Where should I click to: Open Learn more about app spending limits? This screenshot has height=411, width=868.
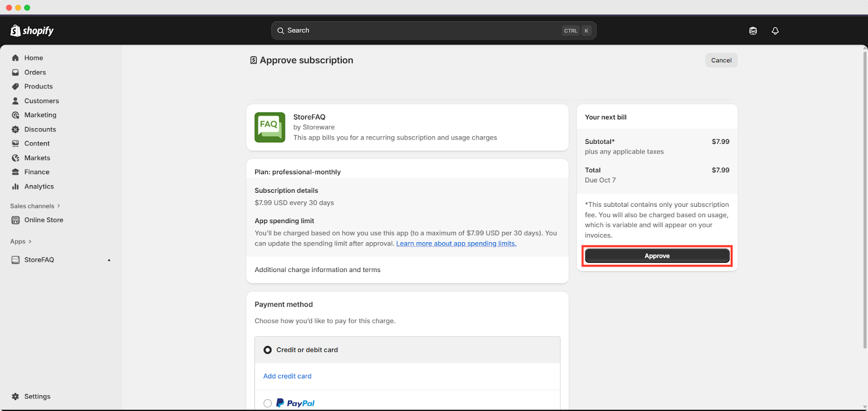[456, 244]
